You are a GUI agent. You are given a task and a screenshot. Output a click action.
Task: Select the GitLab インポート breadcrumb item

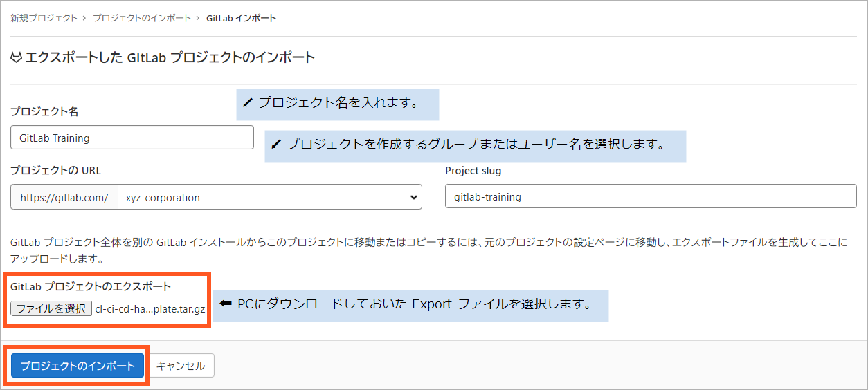tap(241, 18)
